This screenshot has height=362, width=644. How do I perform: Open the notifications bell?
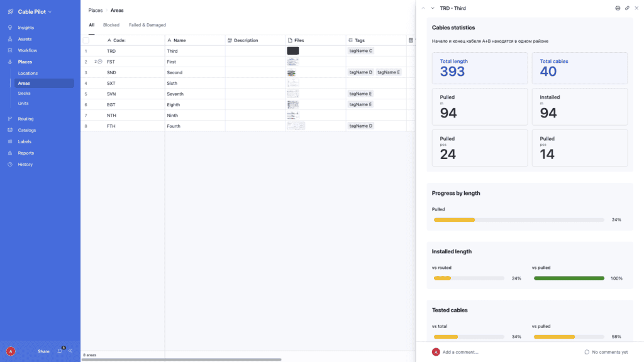(60, 351)
